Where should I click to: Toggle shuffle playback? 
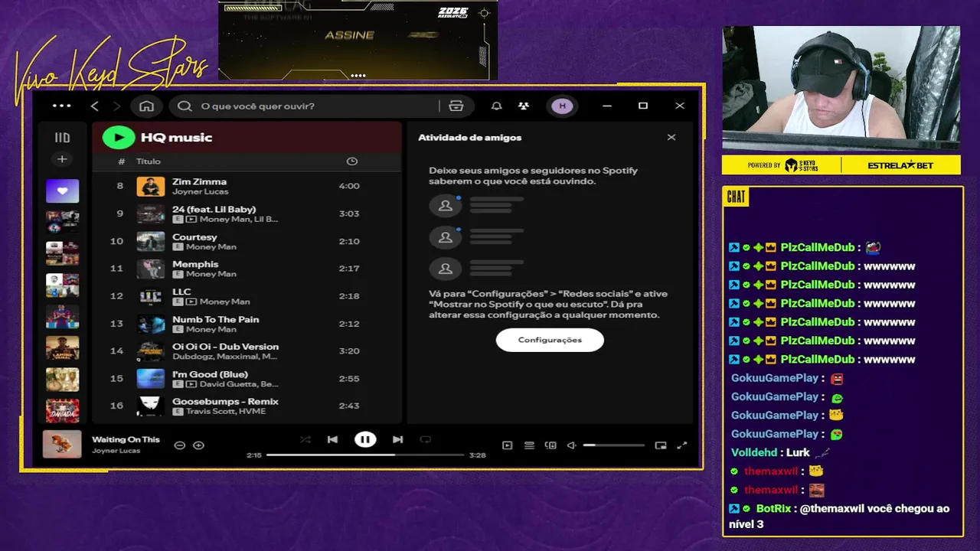[305, 439]
